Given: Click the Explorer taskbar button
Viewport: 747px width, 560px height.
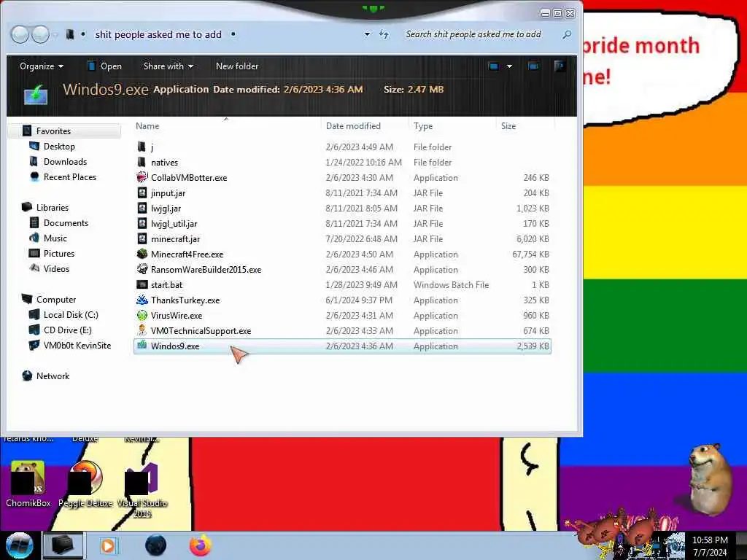Looking at the screenshot, I should (x=63, y=545).
